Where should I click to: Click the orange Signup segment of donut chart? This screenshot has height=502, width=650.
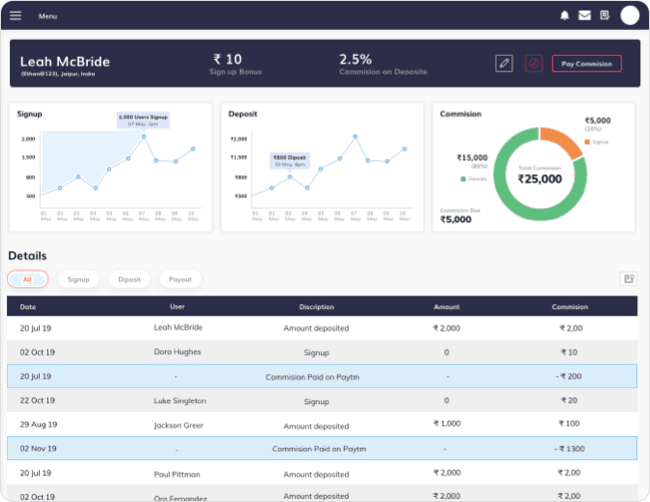coord(562,143)
